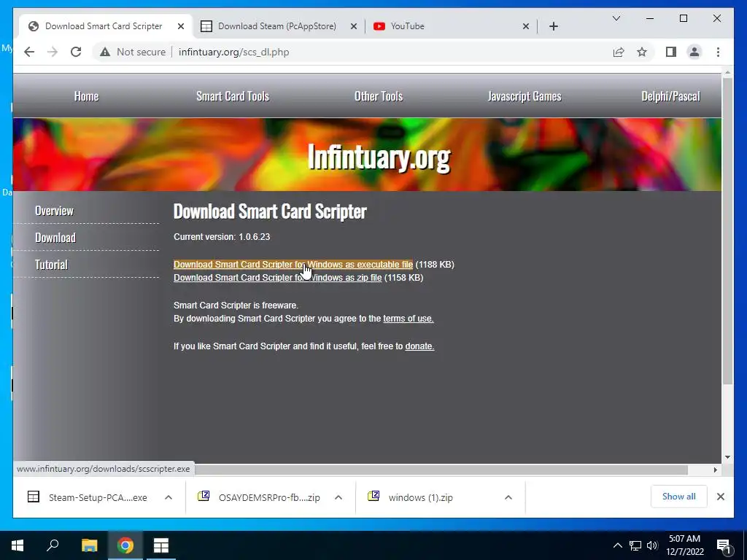Viewport: 747px width, 560px height.
Task: Download Smart Card Scripter as executable file
Action: coord(293,264)
